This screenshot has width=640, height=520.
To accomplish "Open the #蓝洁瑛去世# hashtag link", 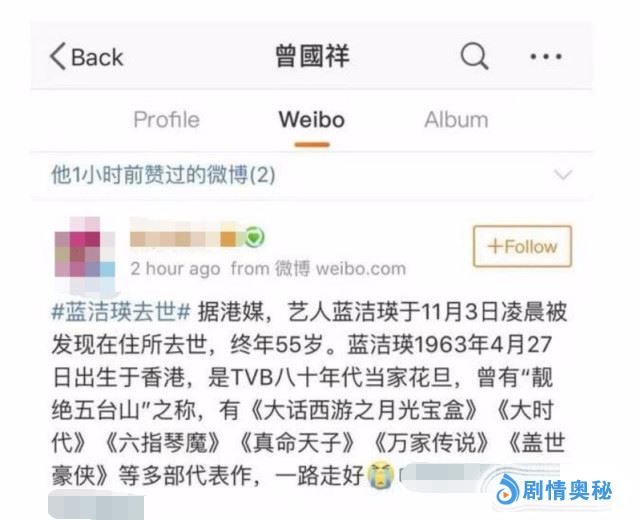I will (121, 312).
